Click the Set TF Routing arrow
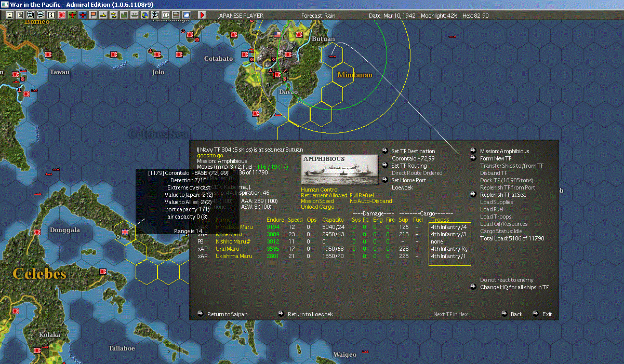This screenshot has height=364, width=624. pyautogui.click(x=384, y=166)
